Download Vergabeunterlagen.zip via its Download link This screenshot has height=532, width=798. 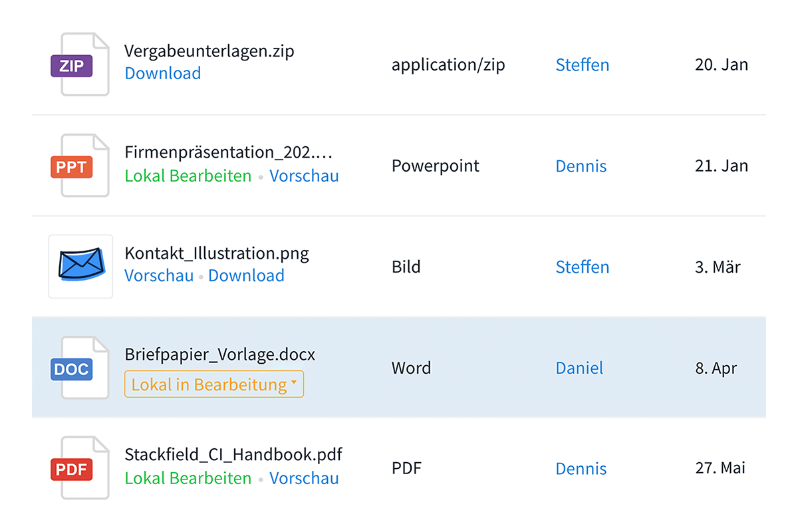[163, 73]
